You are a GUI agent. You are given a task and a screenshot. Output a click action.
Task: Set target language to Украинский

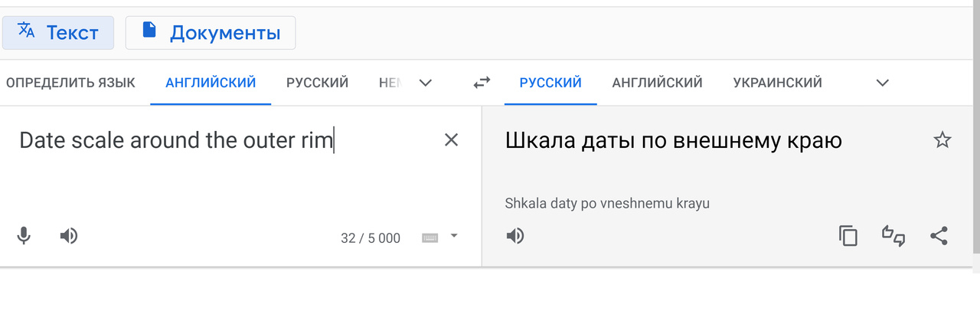tap(777, 83)
